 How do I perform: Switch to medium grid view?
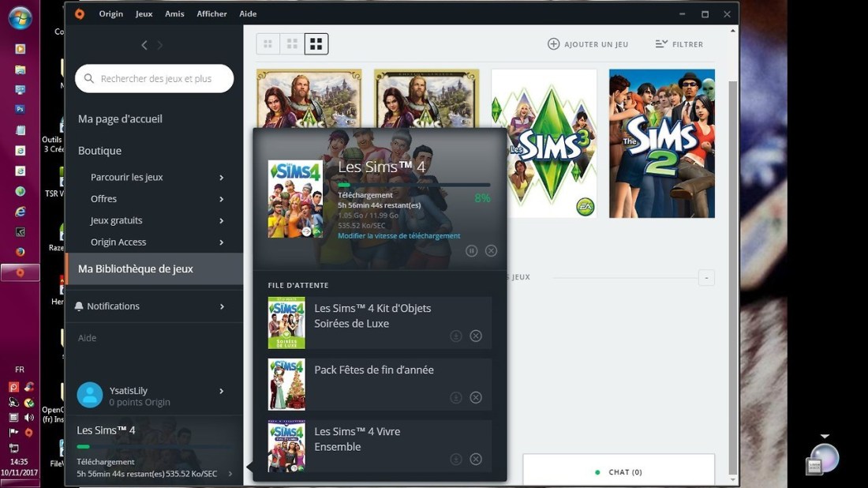point(292,44)
